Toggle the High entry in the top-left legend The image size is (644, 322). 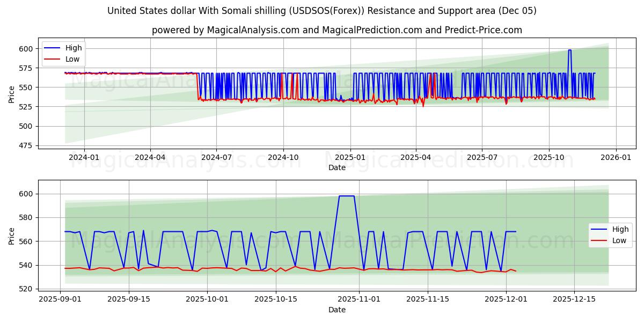coord(74,48)
